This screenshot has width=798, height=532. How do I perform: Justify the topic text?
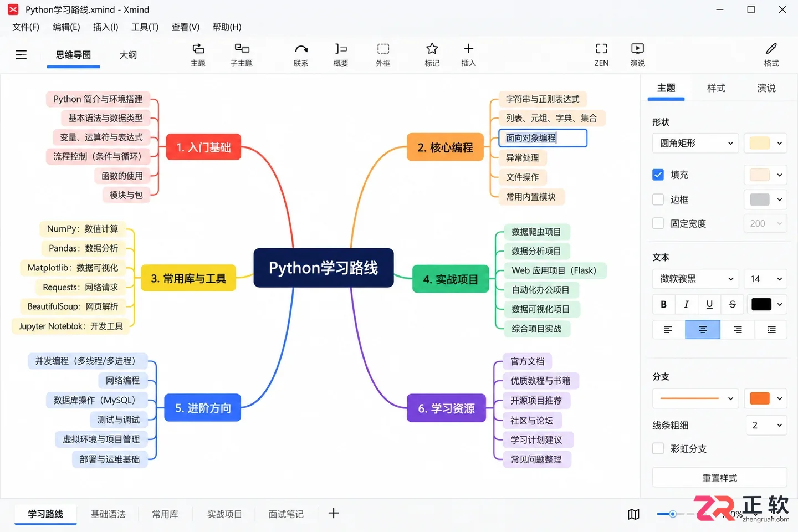click(x=771, y=330)
